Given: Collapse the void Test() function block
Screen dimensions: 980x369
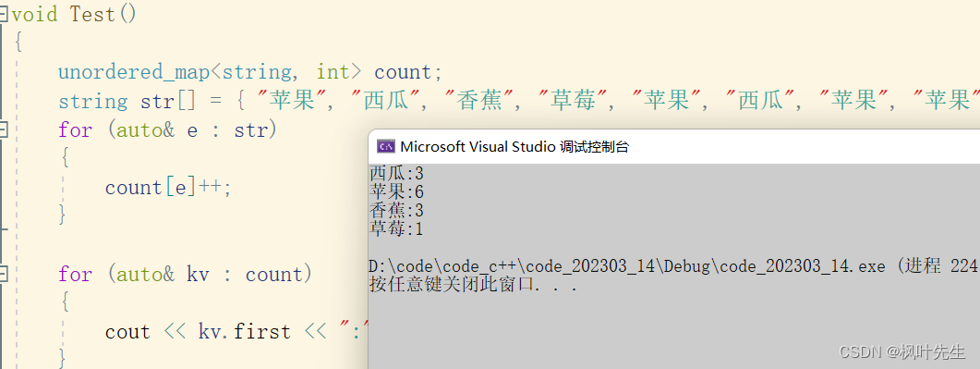Looking at the screenshot, I should (x=3, y=14).
